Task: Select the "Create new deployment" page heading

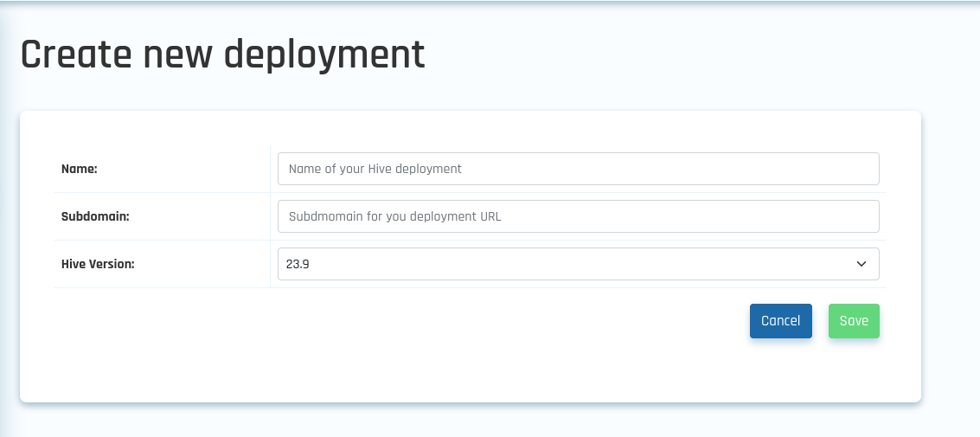Action: pyautogui.click(x=222, y=55)
